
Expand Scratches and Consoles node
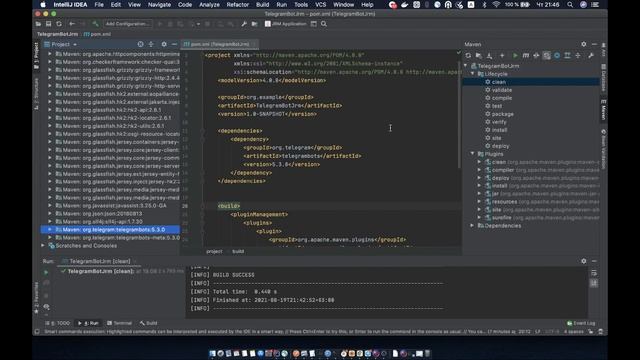pyautogui.click(x=43, y=246)
